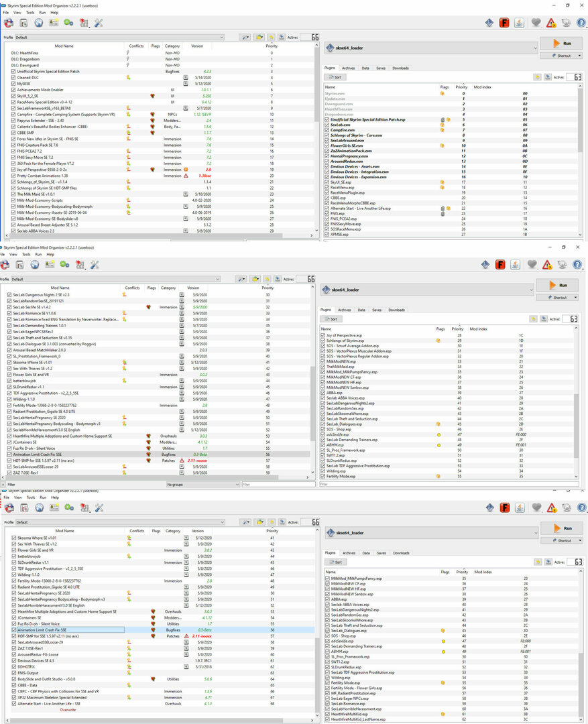This screenshot has width=588, height=724.
Task: Open skse64_loader dropdown in bottom window
Action: tap(432, 532)
